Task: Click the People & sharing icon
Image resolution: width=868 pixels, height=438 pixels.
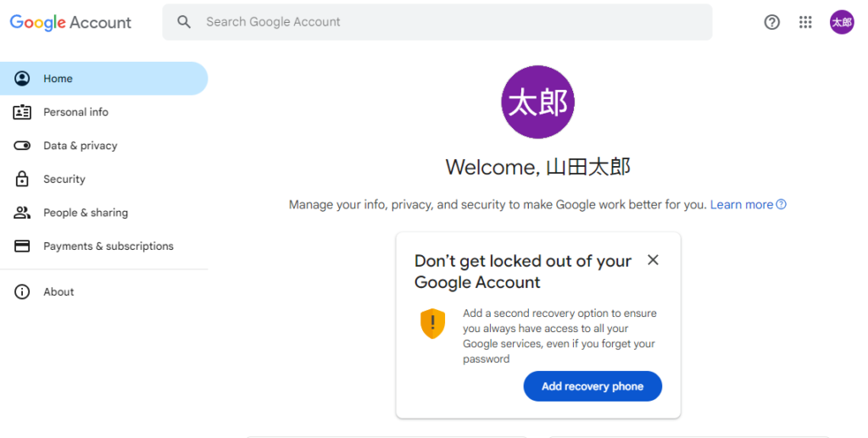Action: pos(22,213)
